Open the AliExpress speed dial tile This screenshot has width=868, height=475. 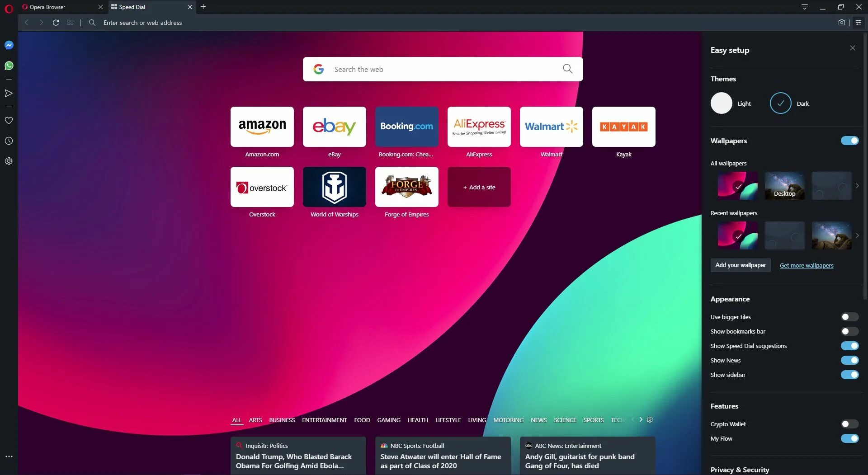[x=479, y=127]
